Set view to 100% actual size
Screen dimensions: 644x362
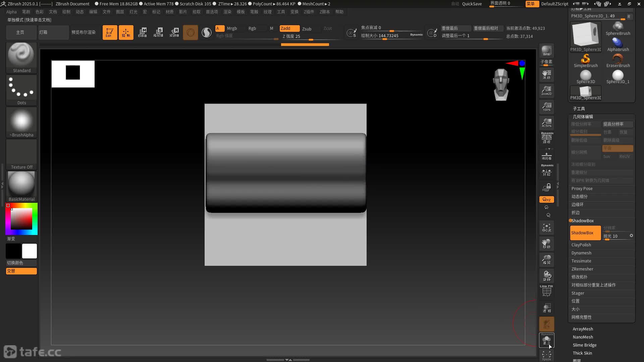point(546,107)
